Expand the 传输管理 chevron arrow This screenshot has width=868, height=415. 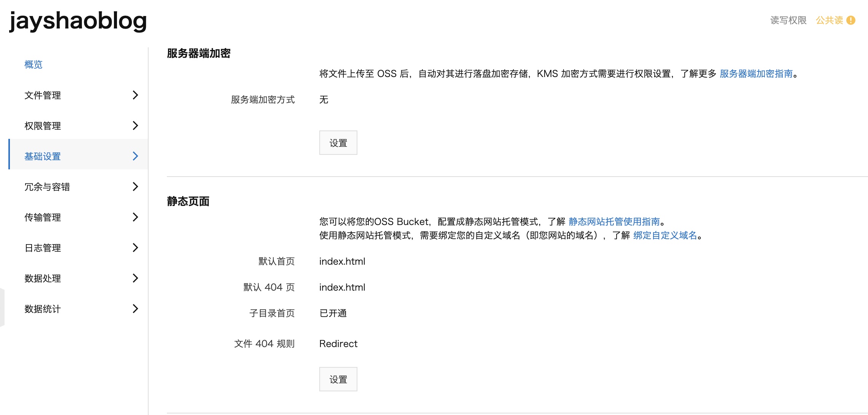click(x=135, y=217)
